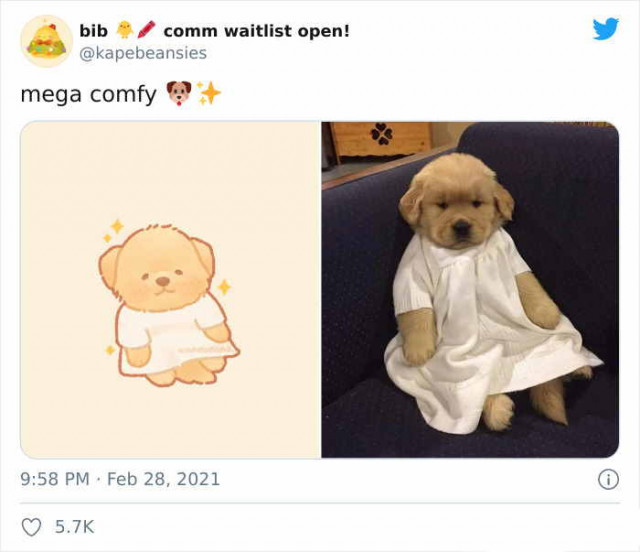Image resolution: width=640 pixels, height=552 pixels.
Task: Click the mega comfy tweet text
Action: tap(88, 95)
